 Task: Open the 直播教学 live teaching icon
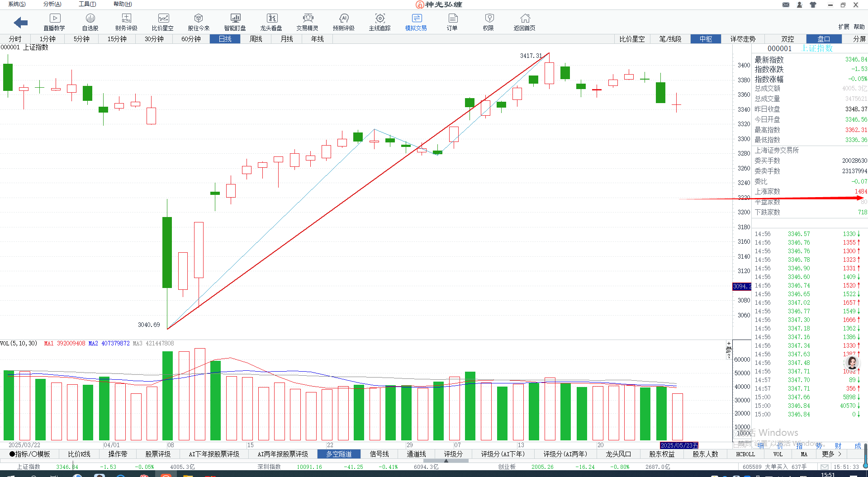click(54, 22)
